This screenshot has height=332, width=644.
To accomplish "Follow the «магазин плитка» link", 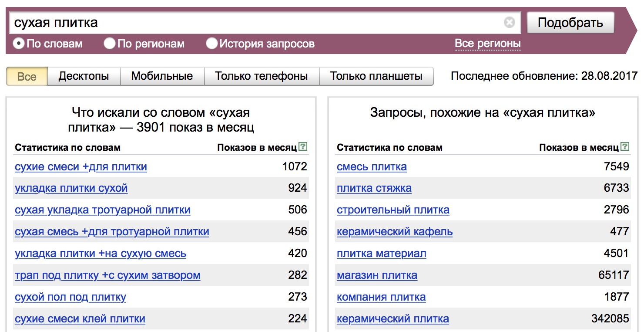I will coord(377,275).
